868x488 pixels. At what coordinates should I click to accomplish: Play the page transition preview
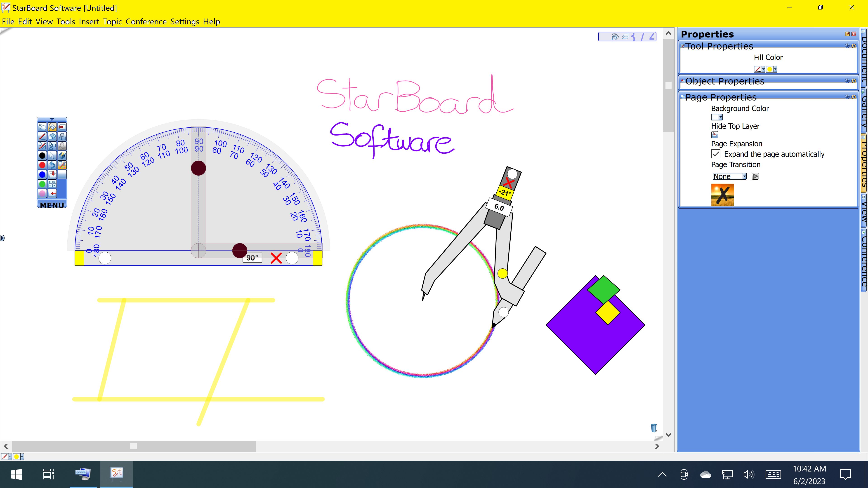pos(755,176)
